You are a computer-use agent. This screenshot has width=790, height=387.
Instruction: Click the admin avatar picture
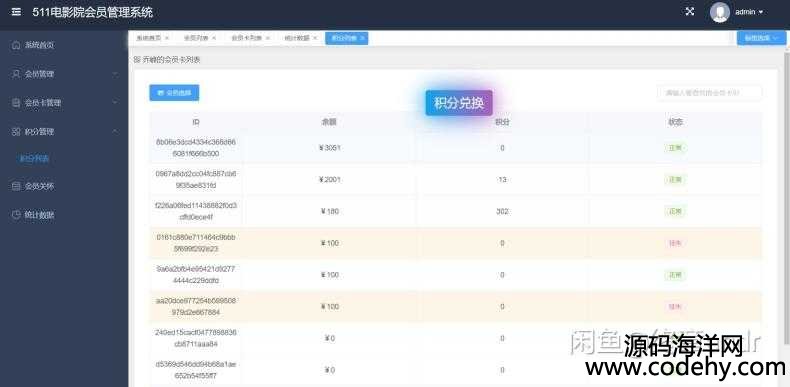point(720,12)
